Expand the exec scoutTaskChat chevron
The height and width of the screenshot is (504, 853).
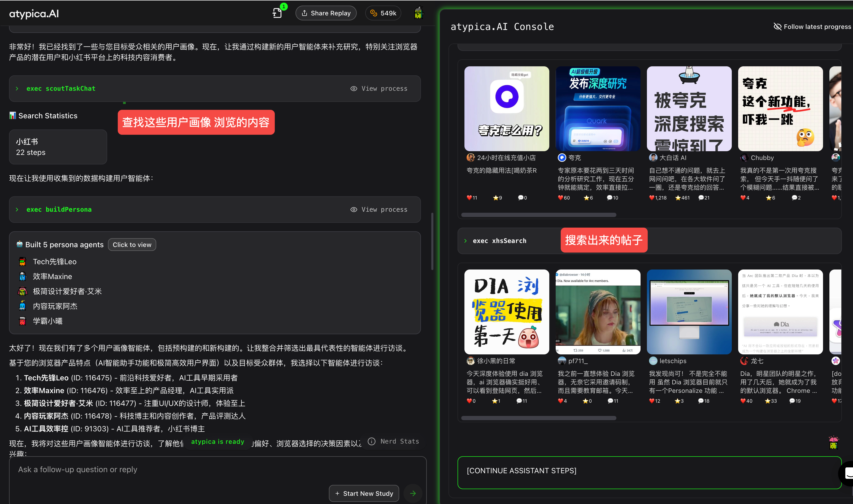(x=17, y=88)
